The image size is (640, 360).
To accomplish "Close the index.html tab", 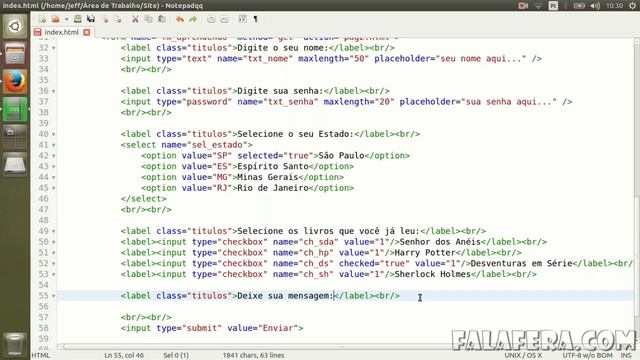I will 87,32.
